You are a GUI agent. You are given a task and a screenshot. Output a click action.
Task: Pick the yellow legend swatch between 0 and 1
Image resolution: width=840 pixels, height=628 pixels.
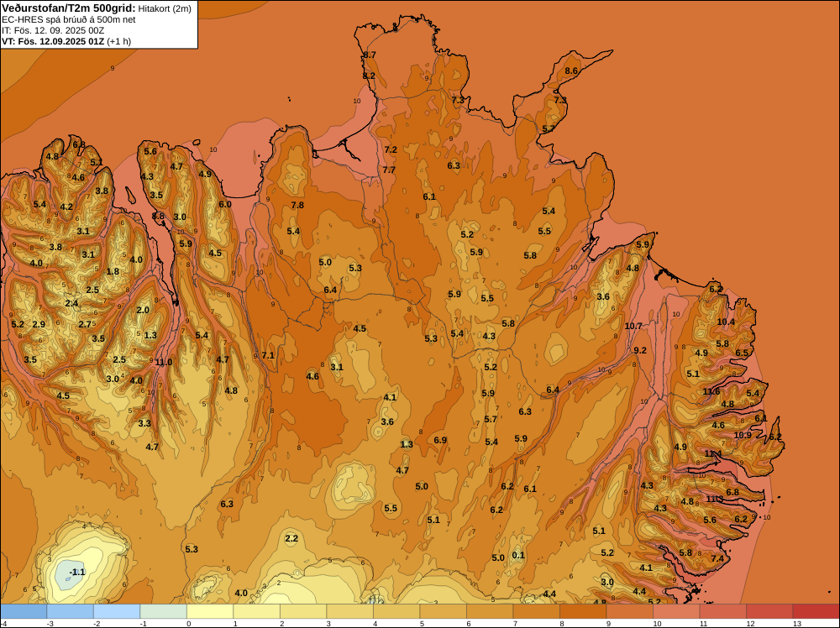[210, 611]
